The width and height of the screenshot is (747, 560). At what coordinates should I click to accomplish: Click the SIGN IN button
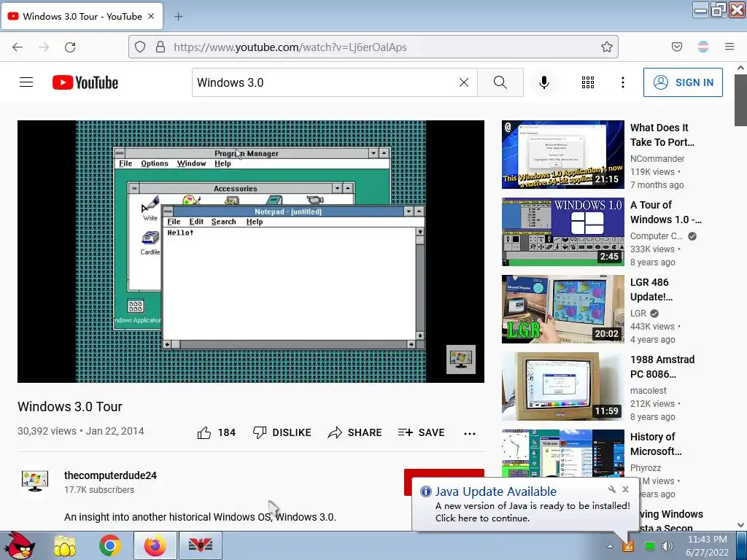pyautogui.click(x=683, y=82)
